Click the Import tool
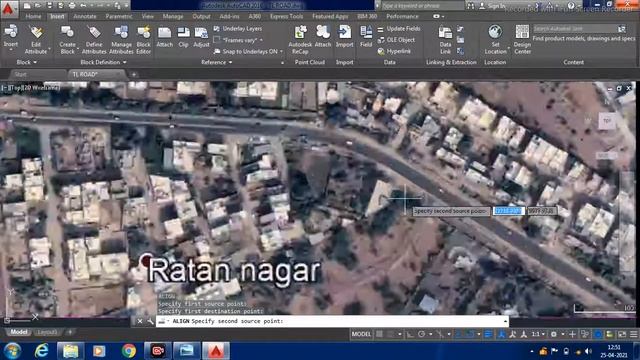Image resolution: width=640 pixels, height=360 pixels. tap(344, 37)
